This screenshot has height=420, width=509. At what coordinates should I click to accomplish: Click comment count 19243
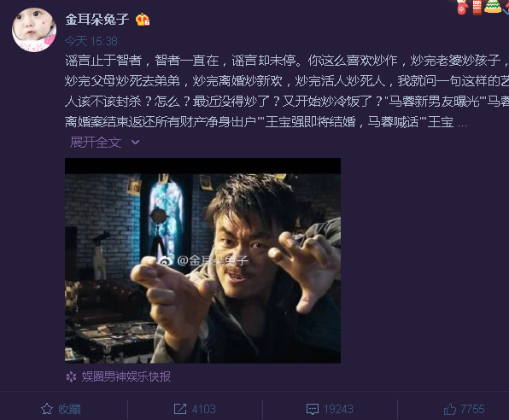pyautogui.click(x=338, y=409)
